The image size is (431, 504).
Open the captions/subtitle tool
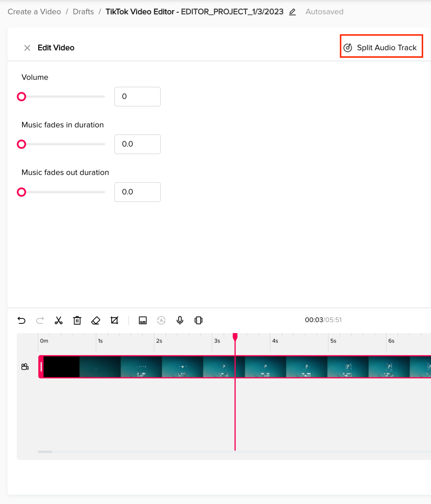143,320
